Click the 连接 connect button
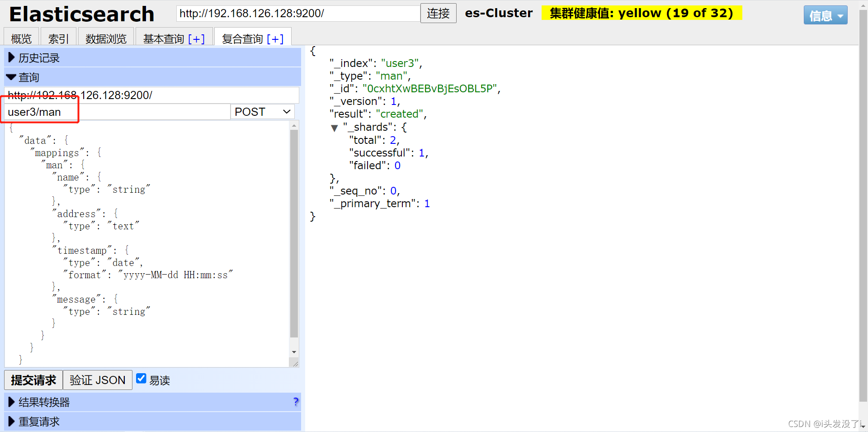 pyautogui.click(x=438, y=13)
